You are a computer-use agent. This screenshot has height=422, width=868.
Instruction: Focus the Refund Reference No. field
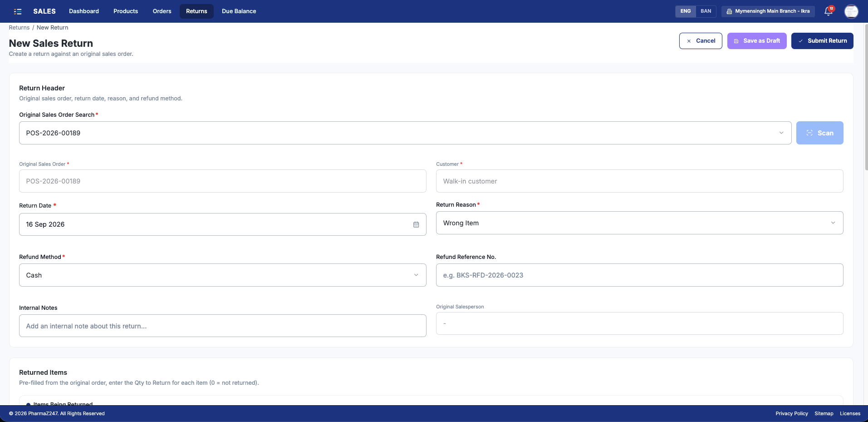(639, 275)
